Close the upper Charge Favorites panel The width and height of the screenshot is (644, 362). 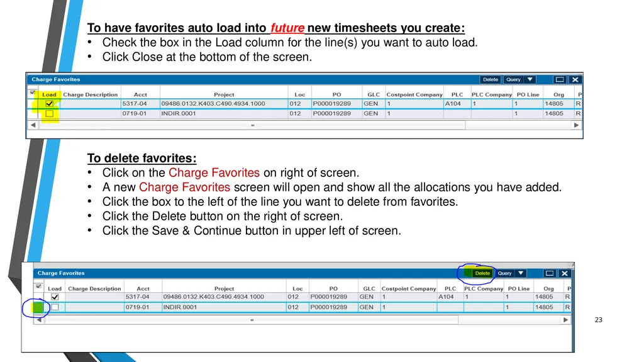coord(575,79)
